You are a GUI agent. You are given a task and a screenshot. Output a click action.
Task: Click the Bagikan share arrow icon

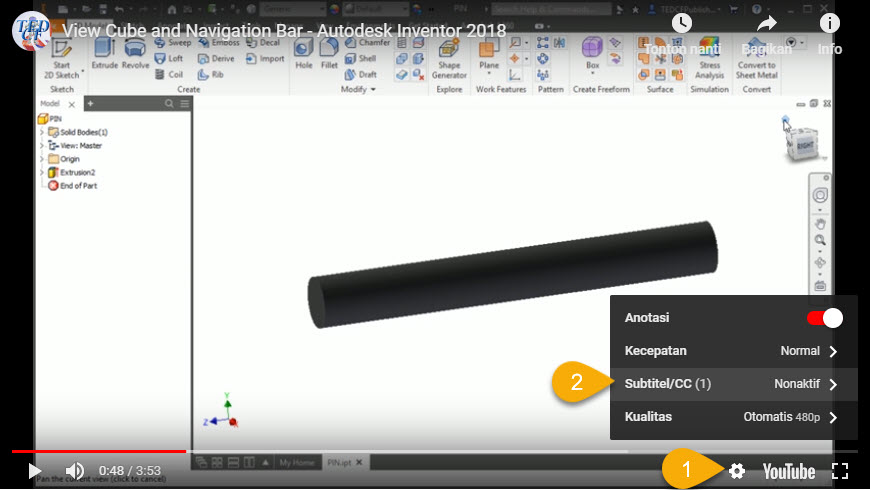(x=767, y=23)
